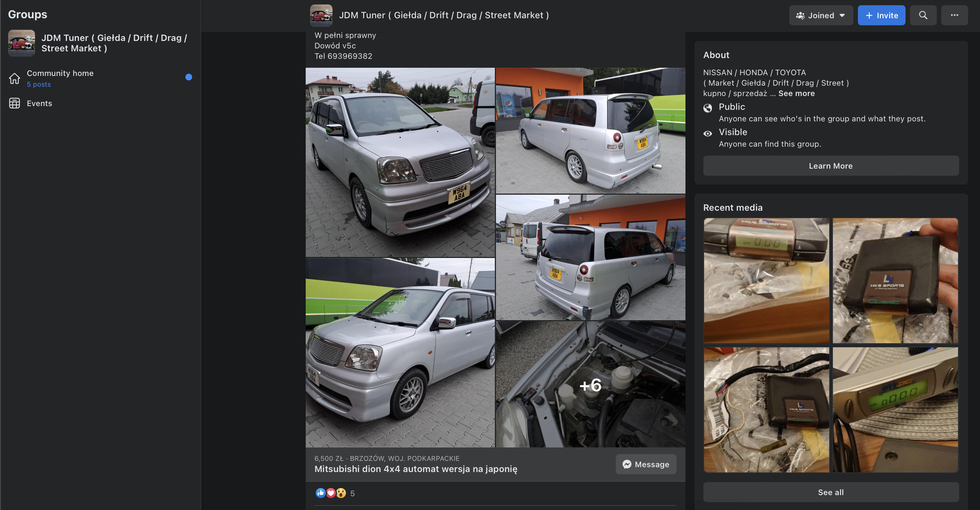Open the side-front photo near green bus
Image resolution: width=980 pixels, height=510 pixels.
(400, 352)
